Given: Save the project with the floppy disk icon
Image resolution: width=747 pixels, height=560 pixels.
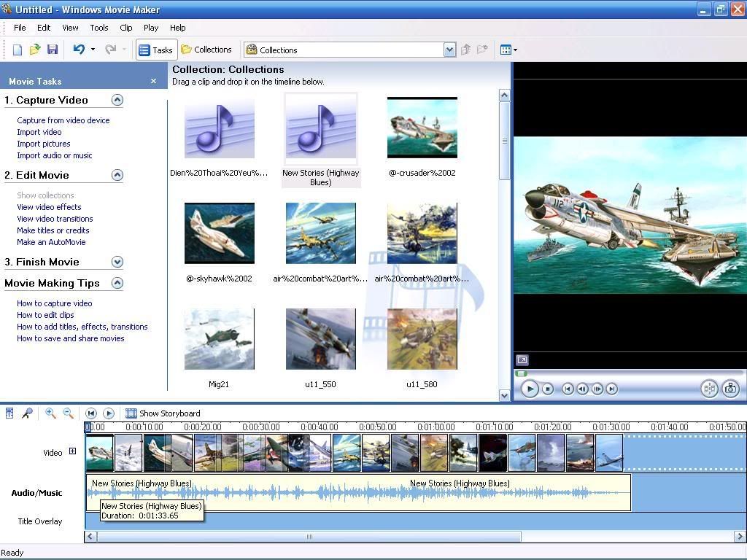Looking at the screenshot, I should point(53,50).
